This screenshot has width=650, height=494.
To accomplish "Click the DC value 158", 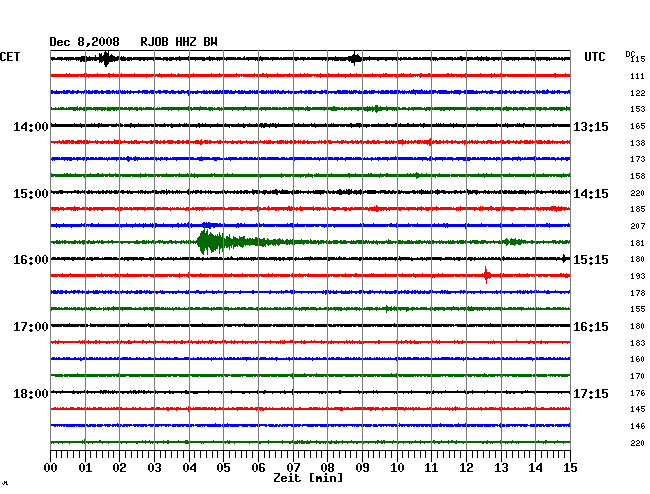I will click(638, 176).
